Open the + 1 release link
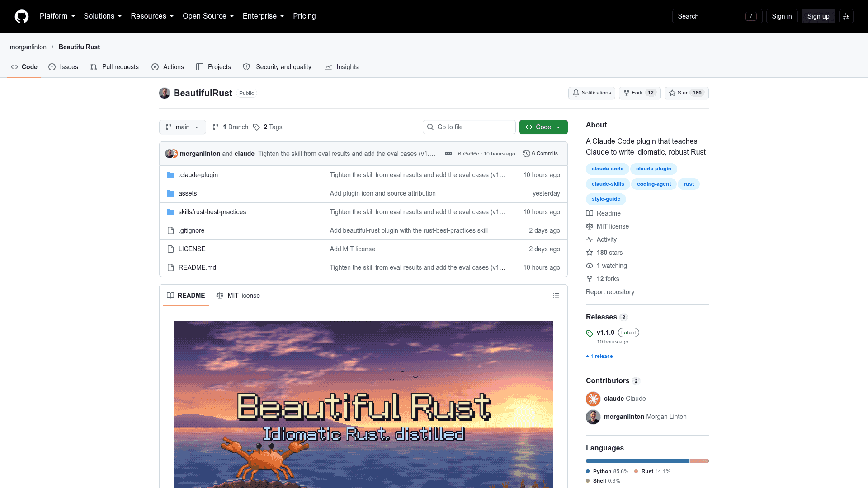 coord(599,356)
